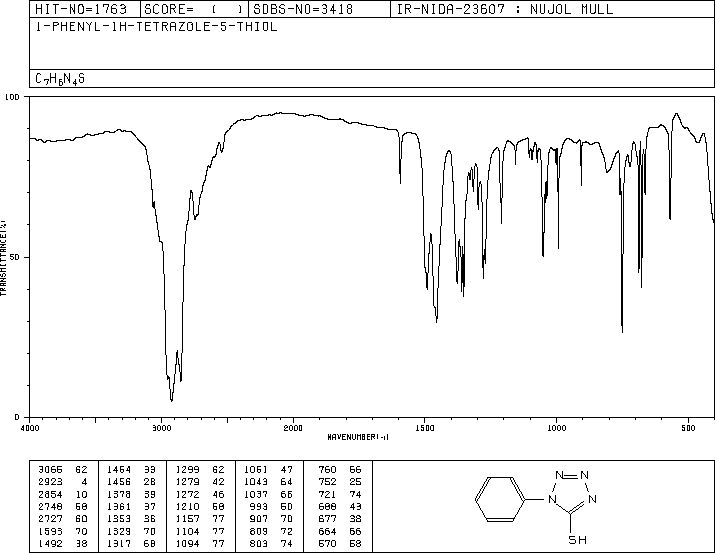Select peak table entry 1037

[x=256, y=494]
